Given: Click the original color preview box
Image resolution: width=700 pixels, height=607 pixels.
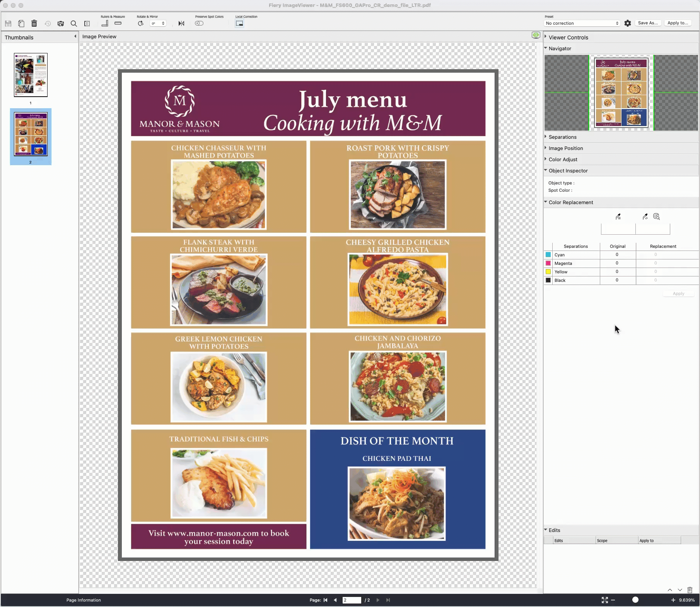Looking at the screenshot, I should [x=618, y=229].
